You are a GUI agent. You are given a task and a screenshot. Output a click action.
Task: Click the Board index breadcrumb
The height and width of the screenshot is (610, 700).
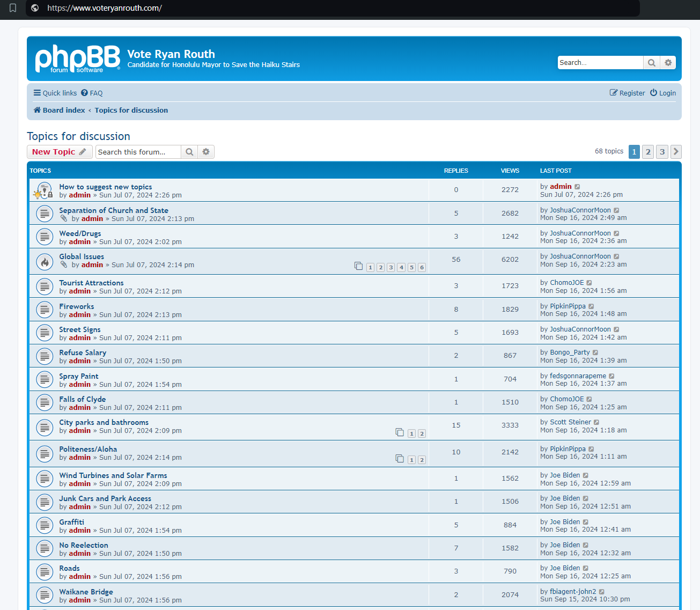click(63, 110)
